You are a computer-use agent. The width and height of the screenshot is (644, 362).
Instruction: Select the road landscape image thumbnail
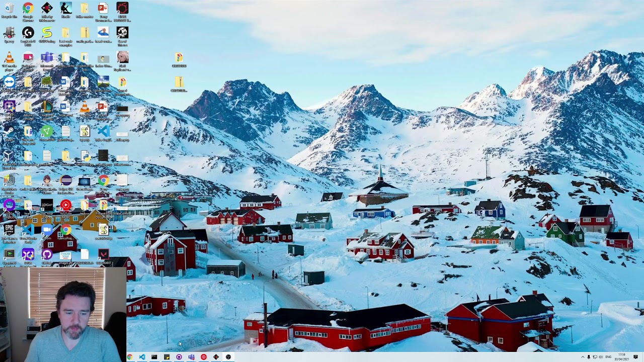click(103, 82)
